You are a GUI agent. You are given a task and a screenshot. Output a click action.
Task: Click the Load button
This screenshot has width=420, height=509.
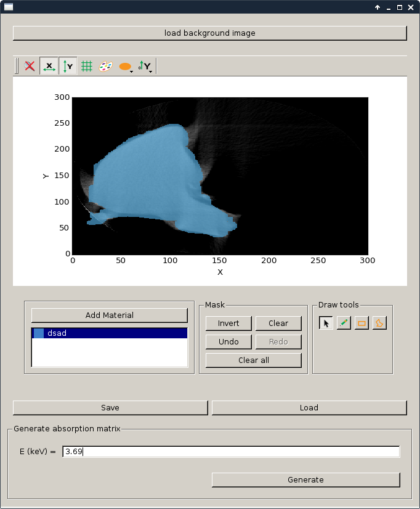point(309,408)
